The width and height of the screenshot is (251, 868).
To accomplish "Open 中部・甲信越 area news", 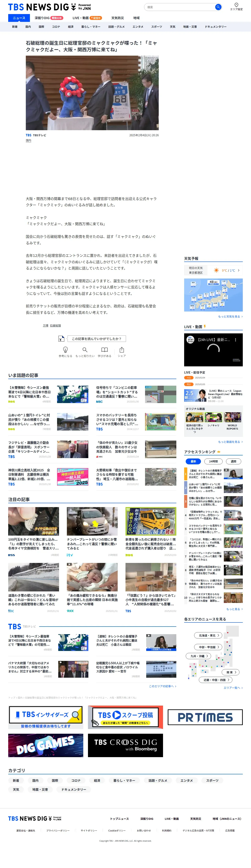I will pos(208,647).
